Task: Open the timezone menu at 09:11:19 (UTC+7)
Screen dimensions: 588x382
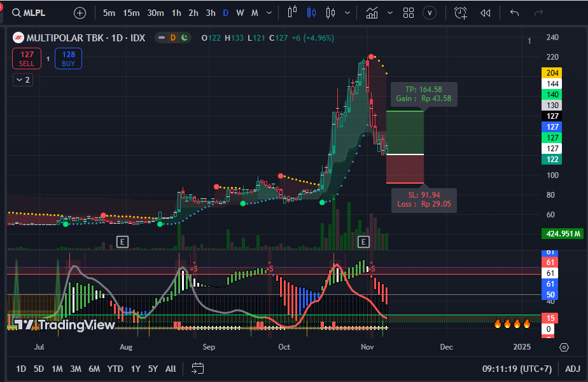Action: (x=517, y=369)
